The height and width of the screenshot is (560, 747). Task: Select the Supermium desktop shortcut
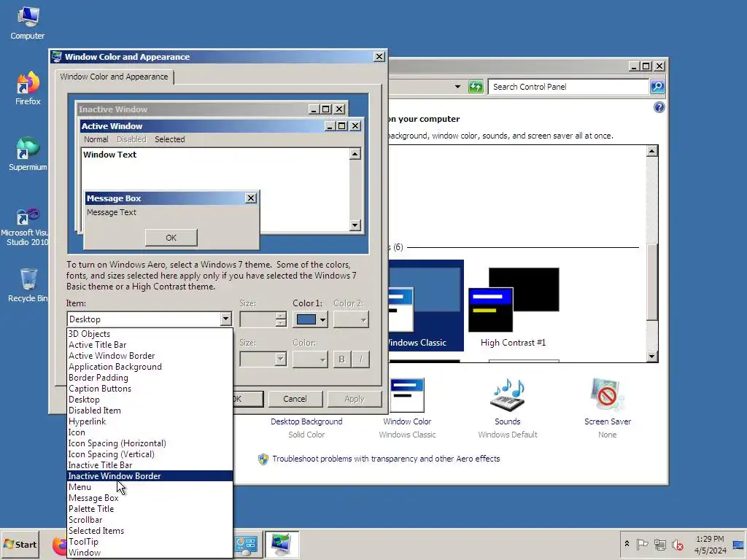pyautogui.click(x=28, y=154)
